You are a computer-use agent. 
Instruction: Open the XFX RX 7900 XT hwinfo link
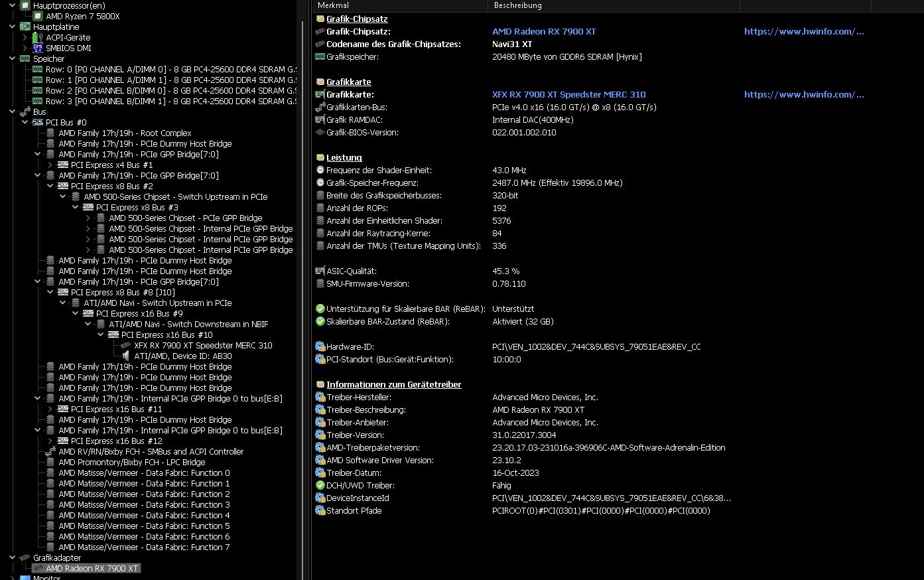pyautogui.click(x=804, y=94)
